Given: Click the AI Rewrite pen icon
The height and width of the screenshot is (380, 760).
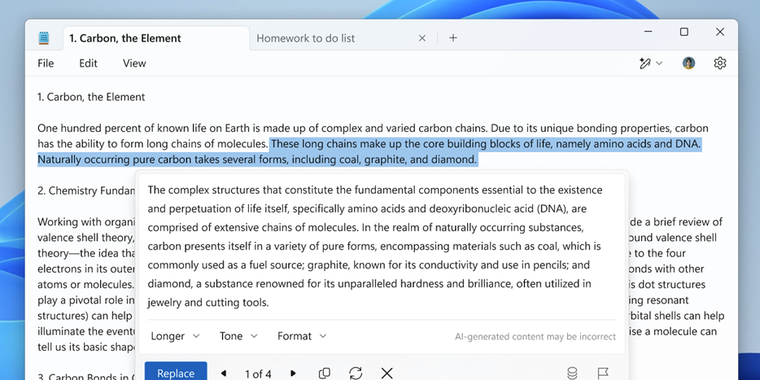Looking at the screenshot, I should [645, 63].
